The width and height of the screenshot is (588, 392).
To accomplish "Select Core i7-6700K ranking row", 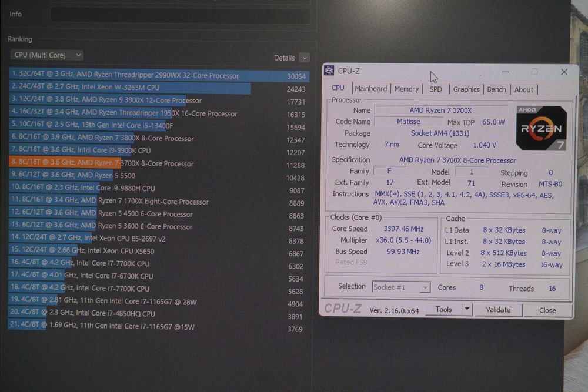I will [159, 276].
